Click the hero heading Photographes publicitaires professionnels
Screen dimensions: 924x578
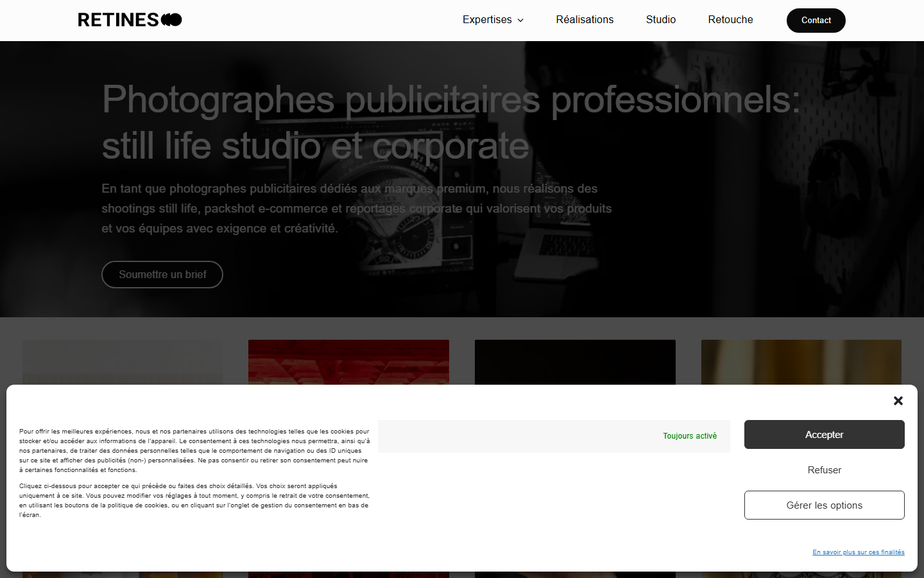coord(451,123)
